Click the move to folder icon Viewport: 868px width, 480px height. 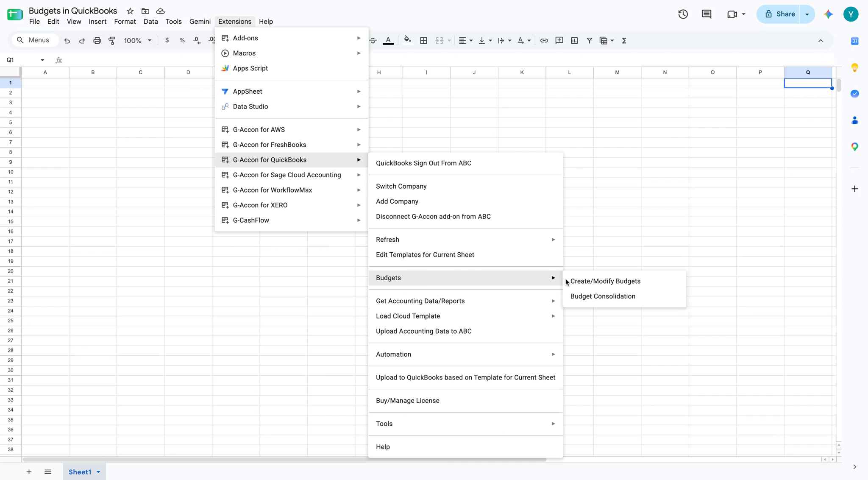click(145, 11)
